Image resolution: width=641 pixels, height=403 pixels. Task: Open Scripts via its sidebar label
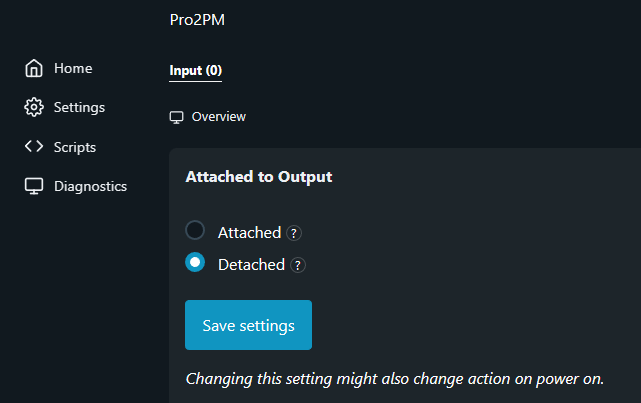(x=75, y=147)
